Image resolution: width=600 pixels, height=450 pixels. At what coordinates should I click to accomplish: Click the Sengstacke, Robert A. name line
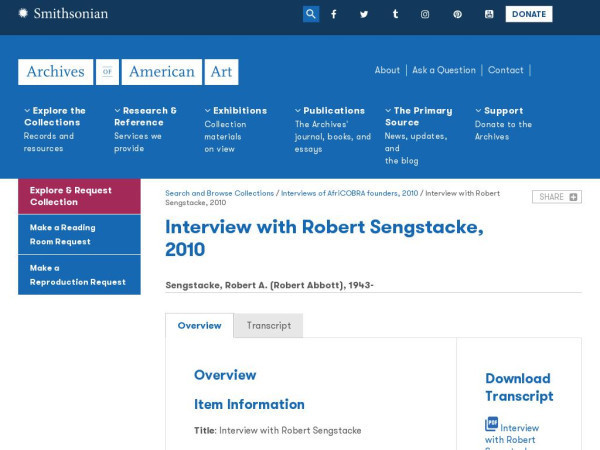point(269,285)
